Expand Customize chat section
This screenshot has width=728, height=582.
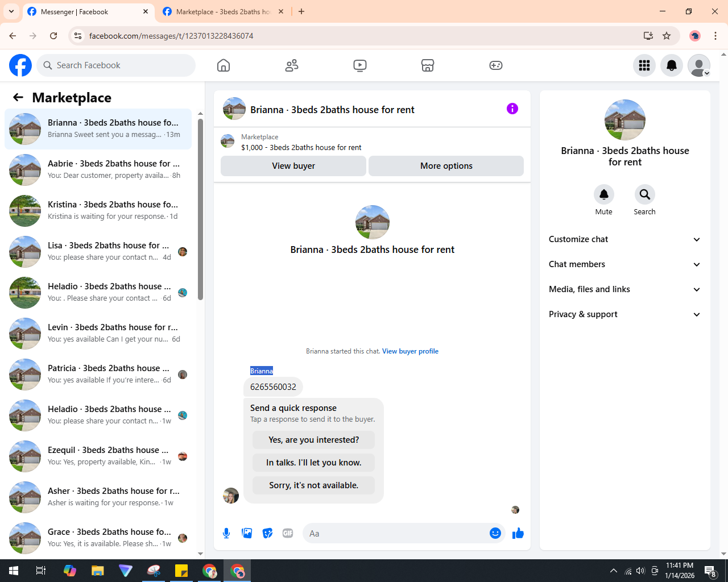tap(624, 239)
